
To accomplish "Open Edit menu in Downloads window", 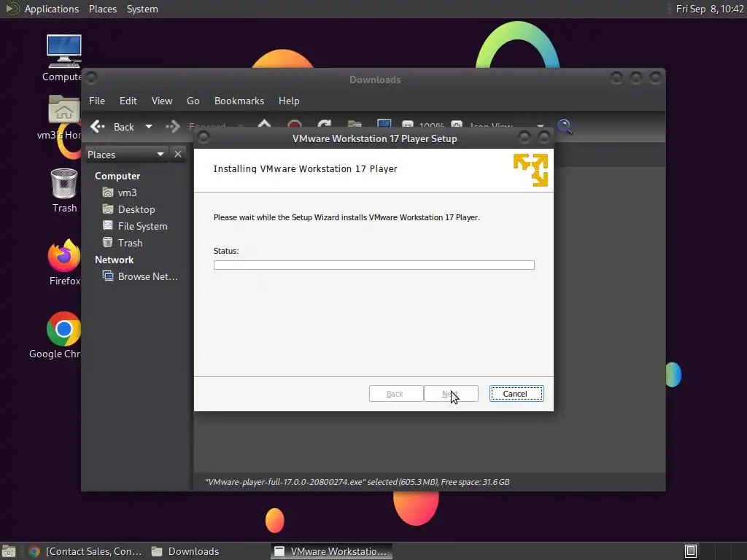I will tap(128, 101).
